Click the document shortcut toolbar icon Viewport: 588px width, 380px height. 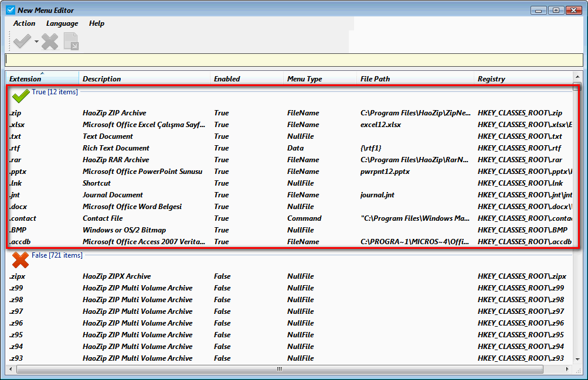point(71,41)
